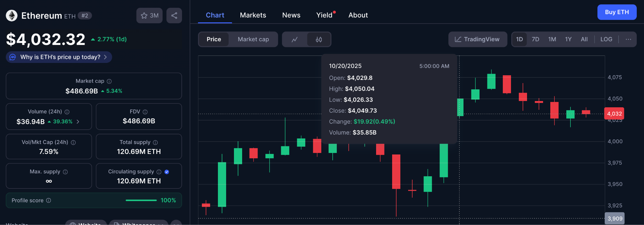Switch to the News tab

pyautogui.click(x=291, y=15)
